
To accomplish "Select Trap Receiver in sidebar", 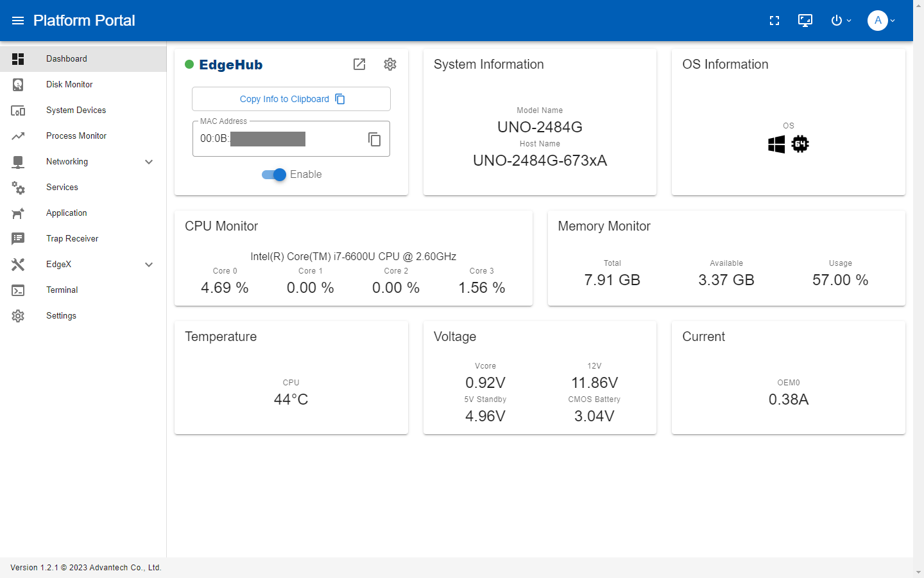I will [73, 239].
